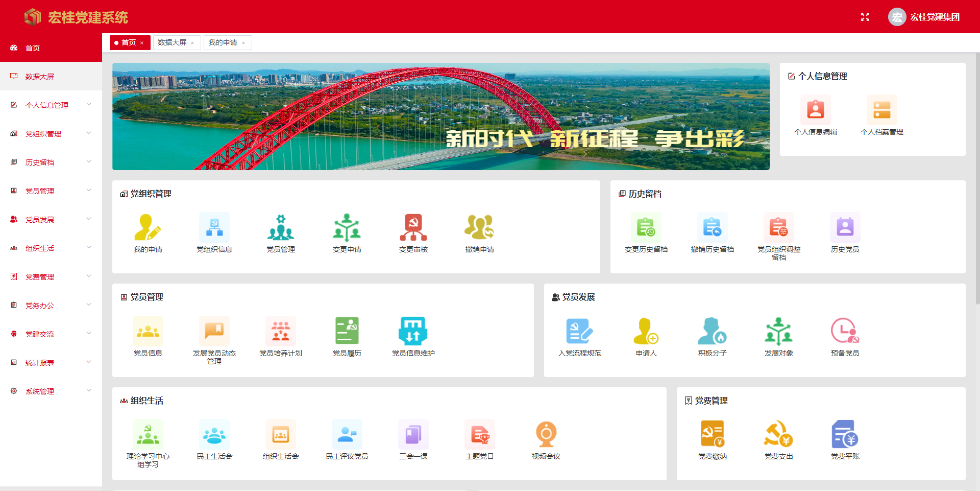
Task: Switch to the 数据大屏 tab
Action: 173,42
